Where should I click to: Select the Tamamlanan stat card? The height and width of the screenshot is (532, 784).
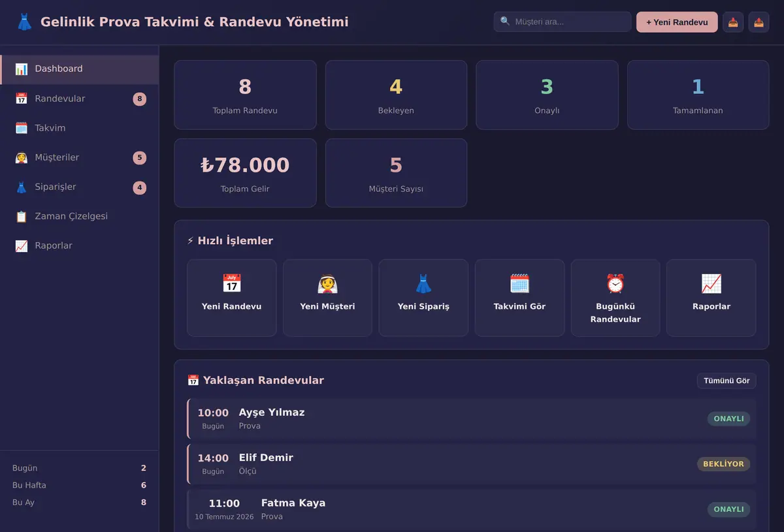click(x=698, y=95)
